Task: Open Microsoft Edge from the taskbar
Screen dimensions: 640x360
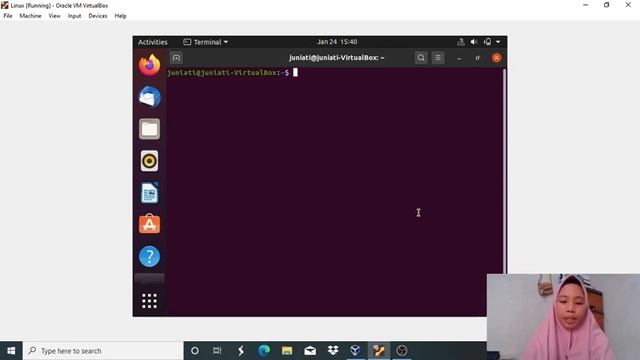Action: point(264,351)
